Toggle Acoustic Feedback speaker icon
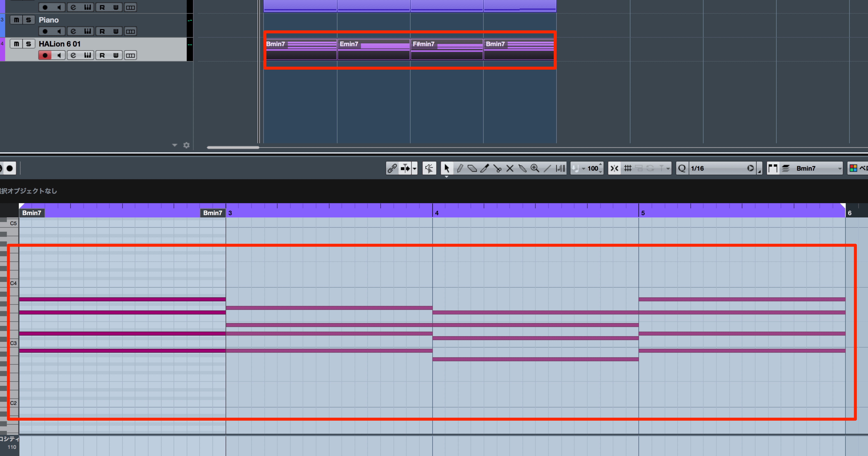 tap(429, 168)
